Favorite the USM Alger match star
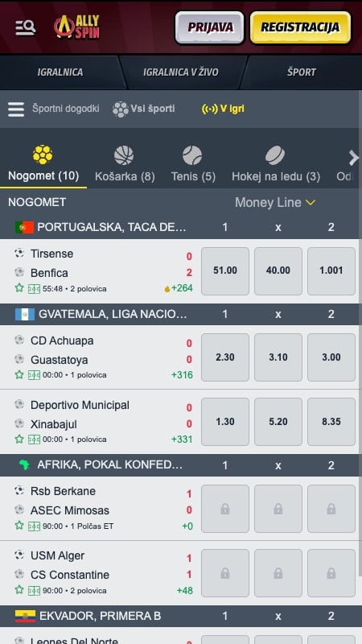Viewport: 362px width, 644px height. (19, 590)
